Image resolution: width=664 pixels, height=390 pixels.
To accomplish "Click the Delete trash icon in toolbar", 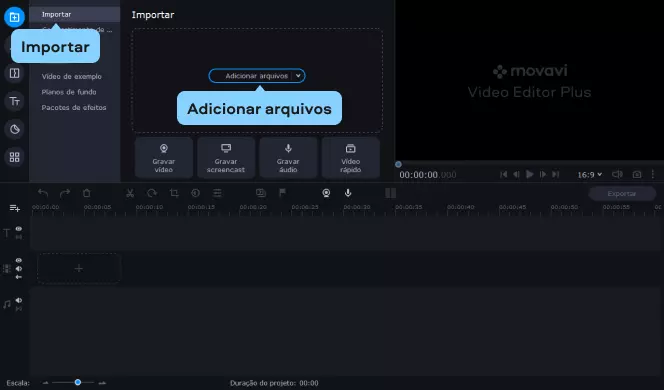I will point(87,193).
